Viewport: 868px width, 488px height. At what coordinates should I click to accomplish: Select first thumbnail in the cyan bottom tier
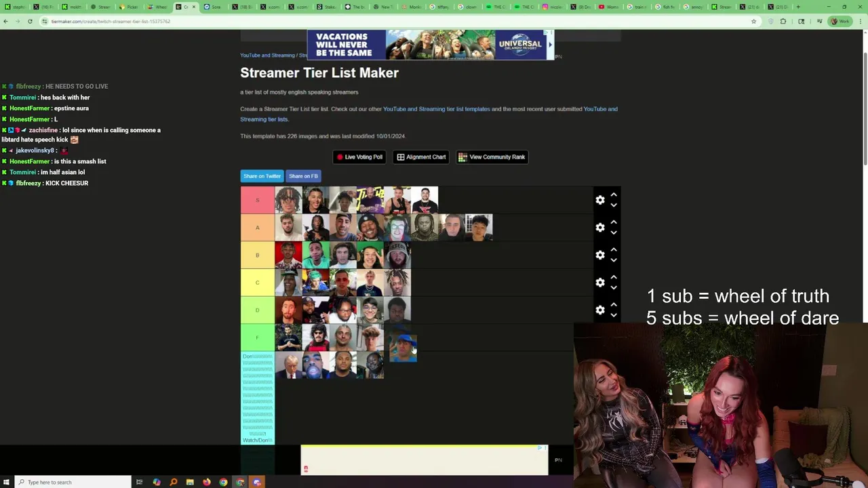click(288, 365)
